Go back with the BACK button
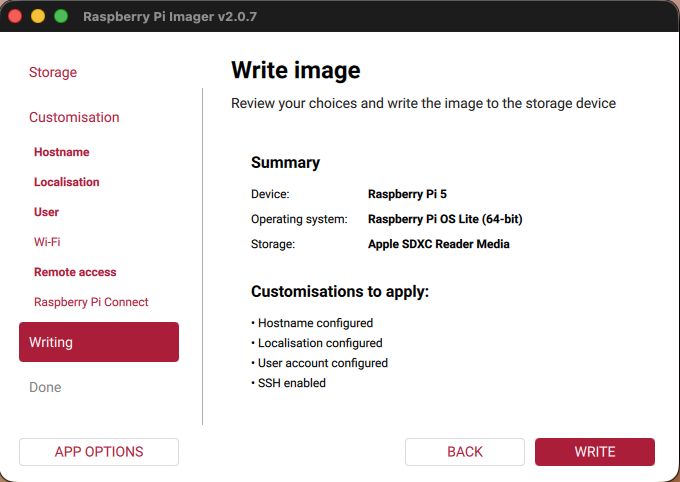The height and width of the screenshot is (482, 680). tap(464, 452)
